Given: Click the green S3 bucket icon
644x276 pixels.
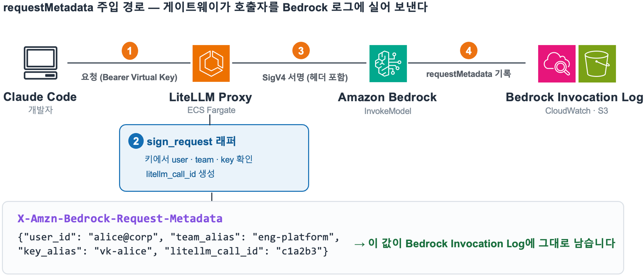Looking at the screenshot, I should point(597,64).
